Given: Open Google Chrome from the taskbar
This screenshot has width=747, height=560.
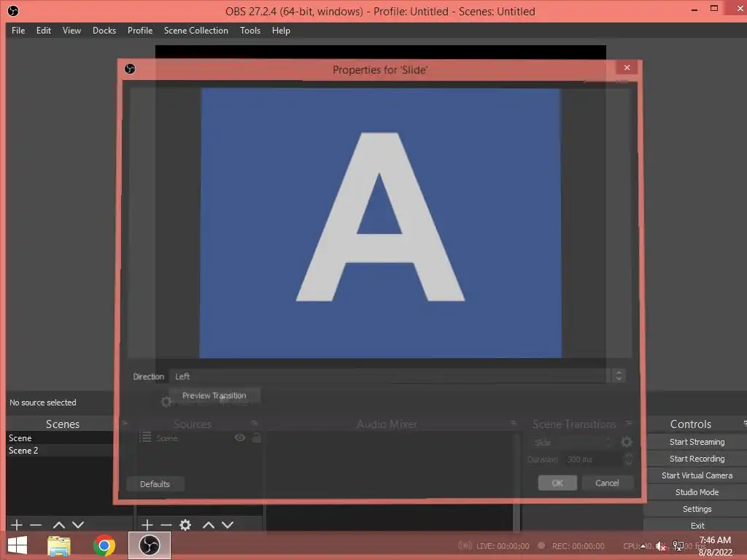Looking at the screenshot, I should click(x=104, y=545).
